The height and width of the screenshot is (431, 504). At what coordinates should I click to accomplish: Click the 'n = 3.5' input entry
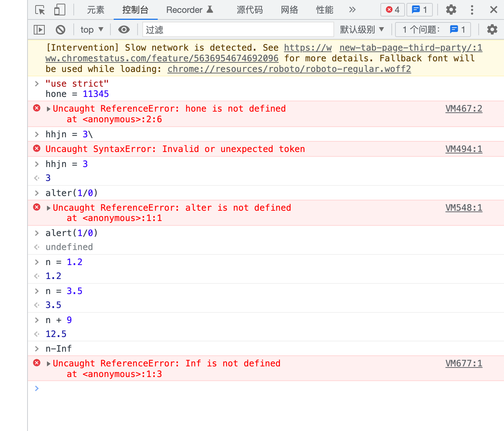64,291
